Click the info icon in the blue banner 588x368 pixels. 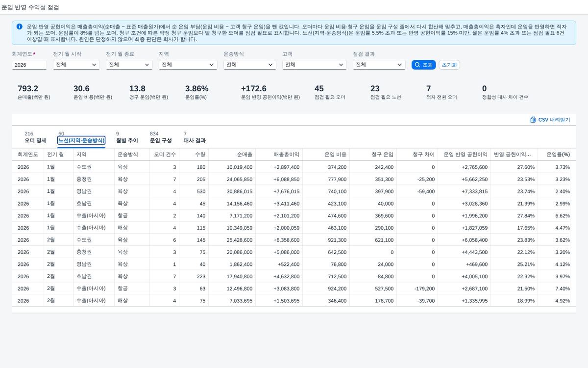[x=19, y=26]
